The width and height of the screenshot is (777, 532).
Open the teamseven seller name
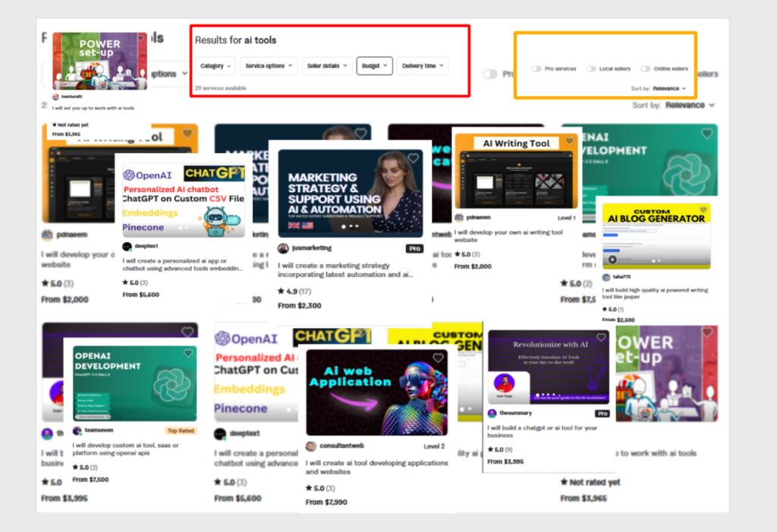tap(99, 430)
